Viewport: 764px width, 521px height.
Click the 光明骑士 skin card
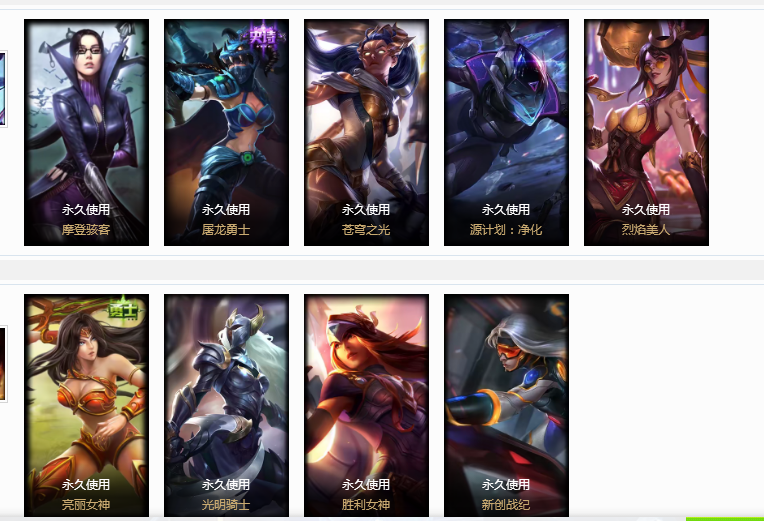(x=227, y=405)
